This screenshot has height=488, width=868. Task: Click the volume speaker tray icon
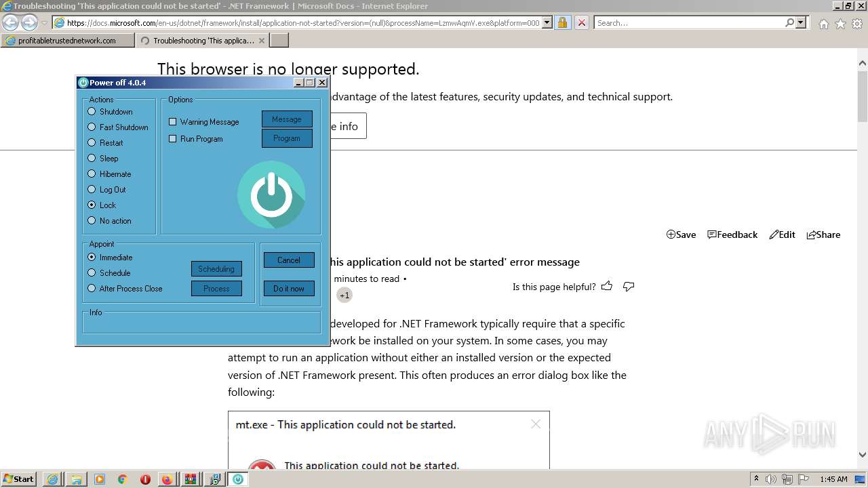pyautogui.click(x=771, y=479)
